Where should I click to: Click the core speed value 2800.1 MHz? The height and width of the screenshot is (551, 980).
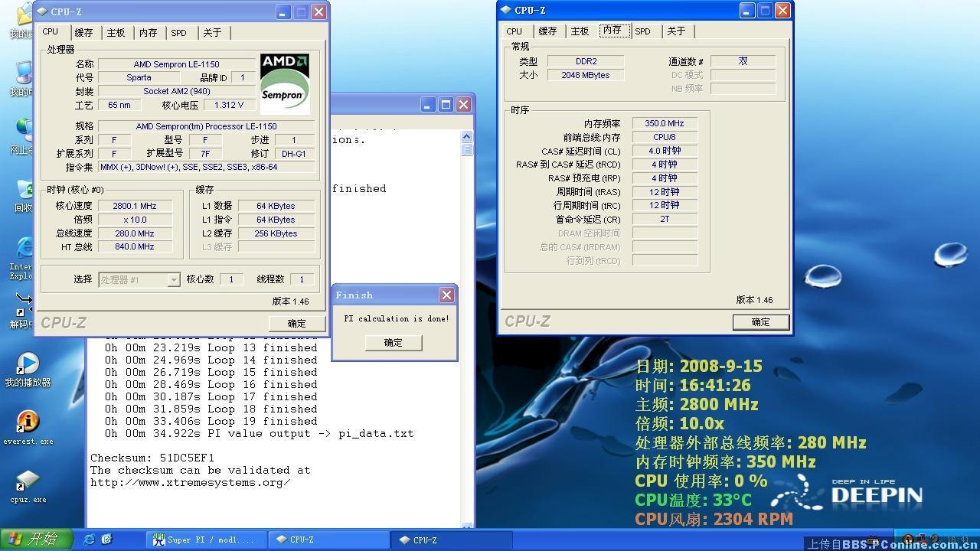[135, 206]
